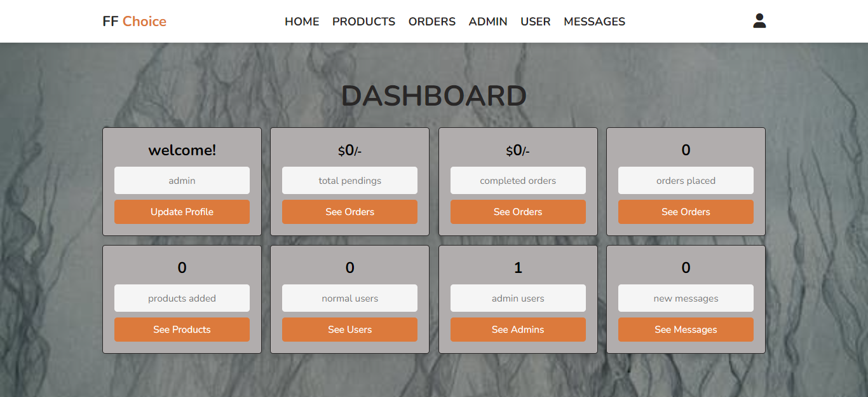Screen dimensions: 868x397
Task: Click the DASHBOARD heading
Action: pos(434,96)
